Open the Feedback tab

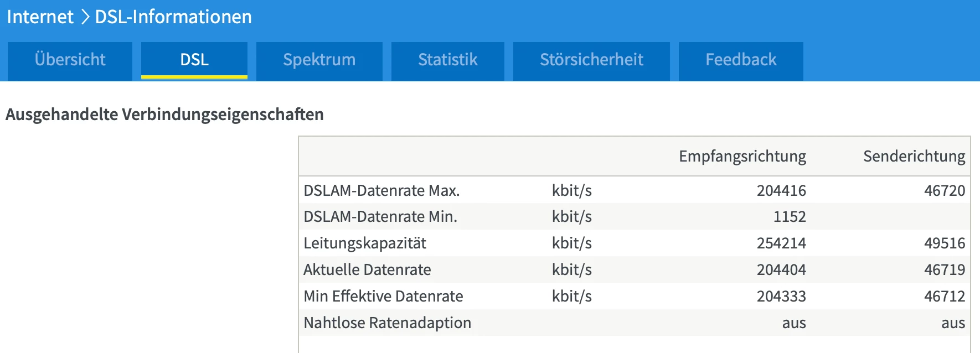click(x=741, y=60)
